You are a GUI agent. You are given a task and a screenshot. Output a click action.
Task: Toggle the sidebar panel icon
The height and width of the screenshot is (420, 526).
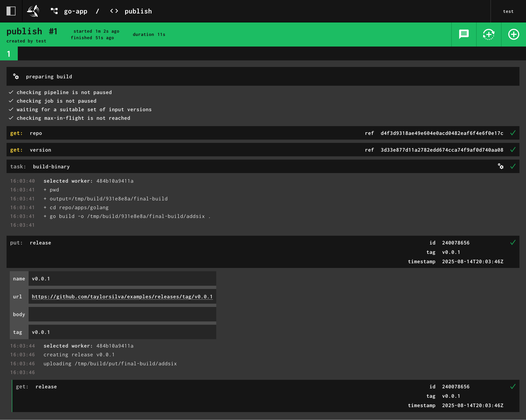click(11, 11)
